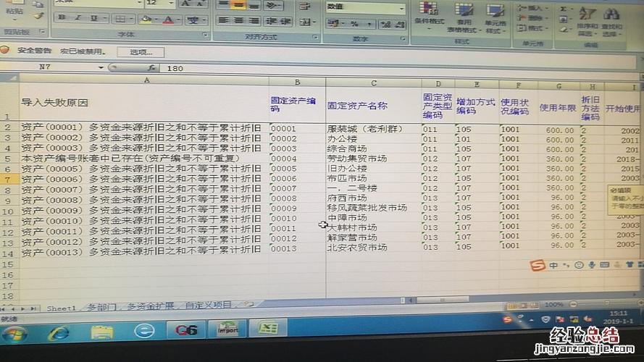Click the fx Insert Function button

click(151, 68)
